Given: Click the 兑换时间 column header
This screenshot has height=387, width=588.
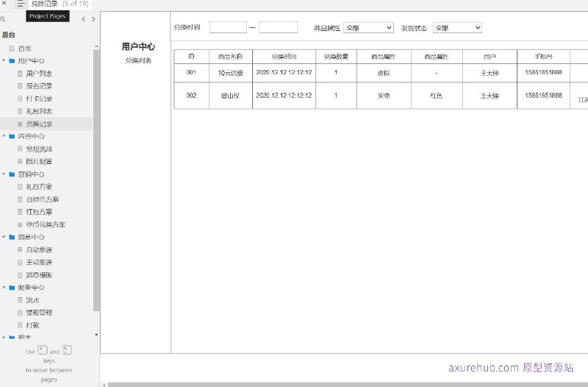Looking at the screenshot, I should click(x=284, y=57).
